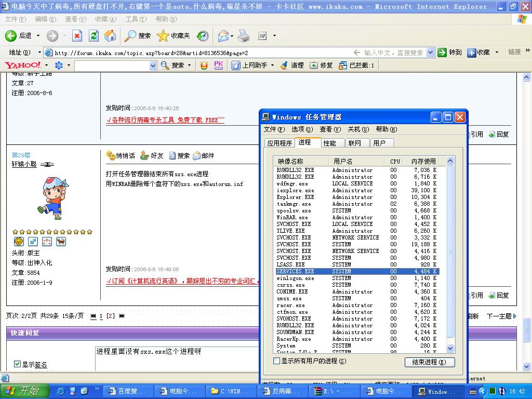Switch to the 性能 tab
This screenshot has width=532, height=399.
329,143
